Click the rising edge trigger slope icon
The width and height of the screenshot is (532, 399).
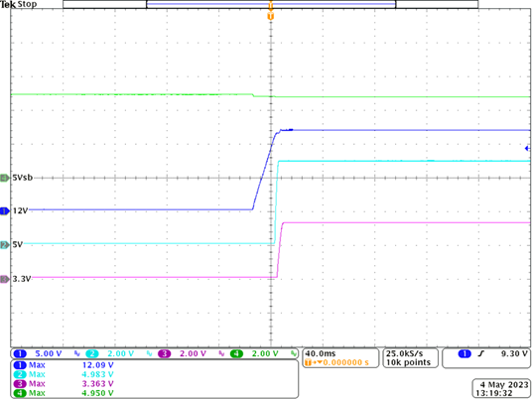click(480, 354)
